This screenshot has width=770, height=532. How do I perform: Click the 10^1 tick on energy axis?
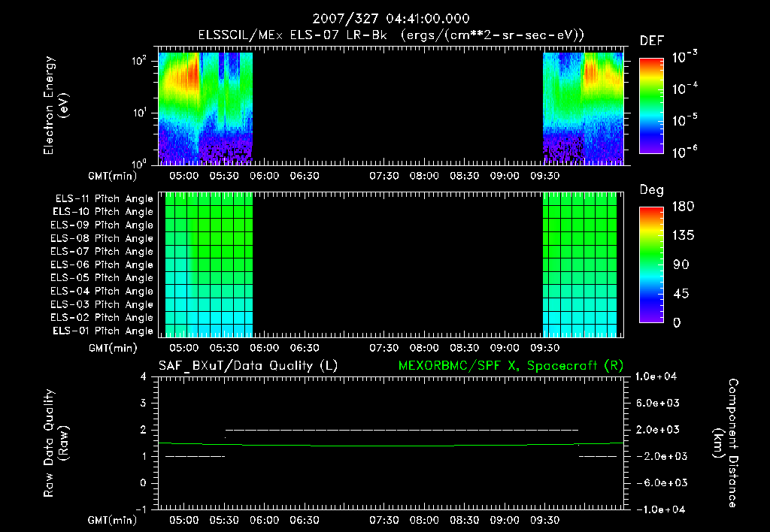[x=139, y=113]
